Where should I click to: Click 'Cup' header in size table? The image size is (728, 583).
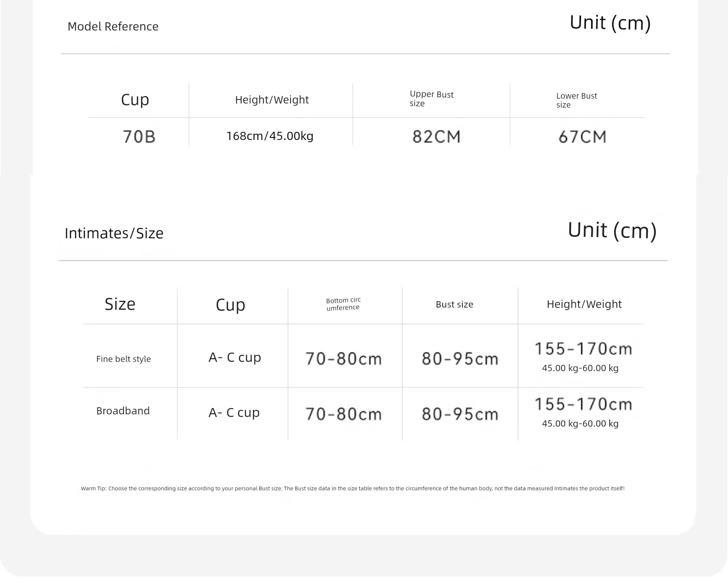[230, 305]
